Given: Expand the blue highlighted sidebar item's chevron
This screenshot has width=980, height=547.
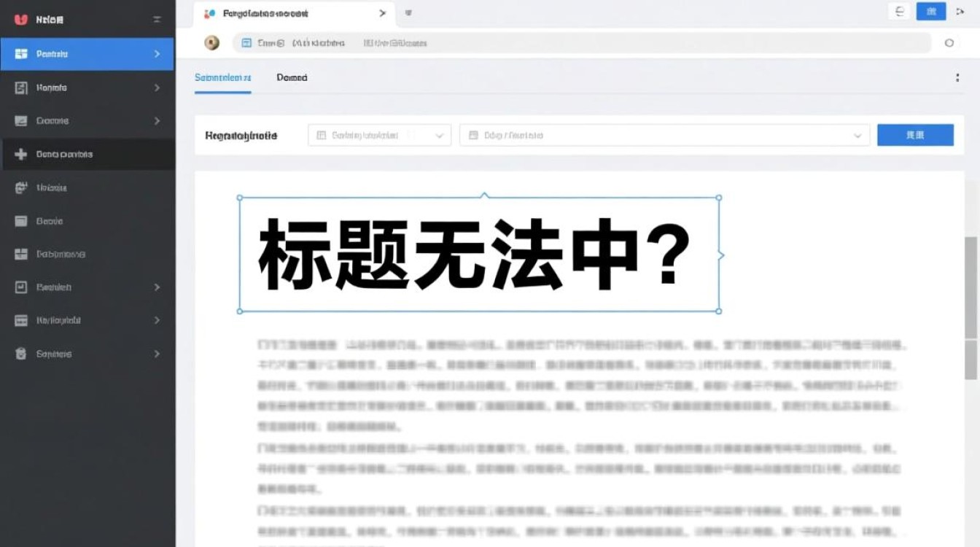Looking at the screenshot, I should coord(157,54).
